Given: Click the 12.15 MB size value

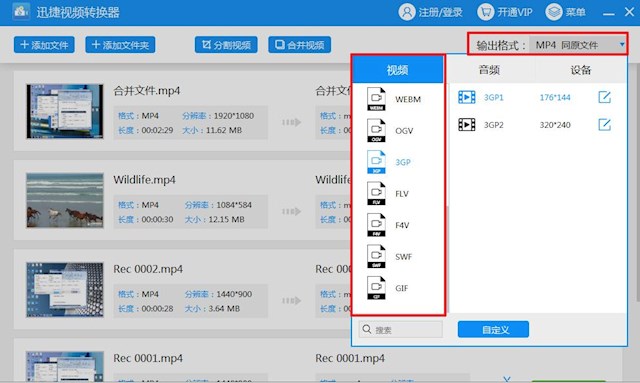Looking at the screenshot, I should [226, 219].
